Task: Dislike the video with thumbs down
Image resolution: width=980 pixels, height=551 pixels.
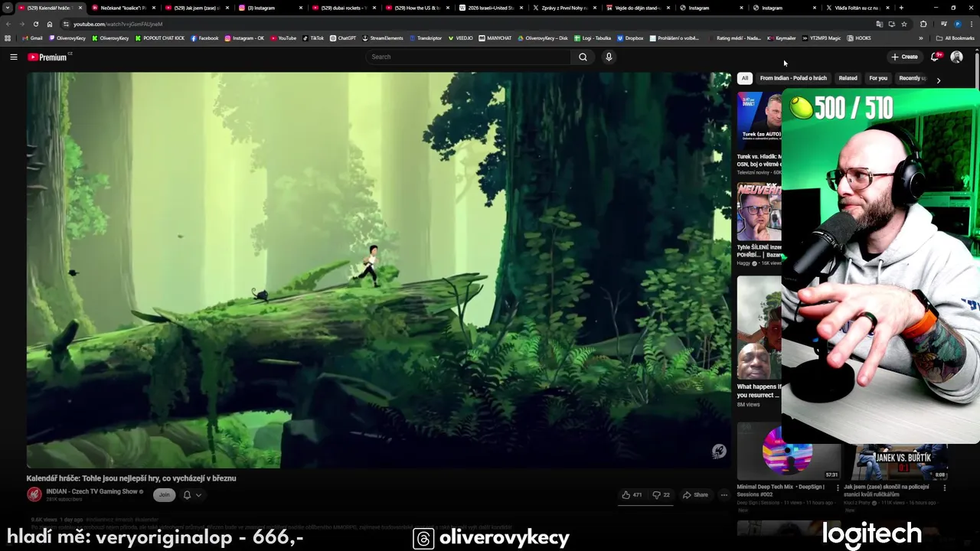Action: tap(661, 495)
